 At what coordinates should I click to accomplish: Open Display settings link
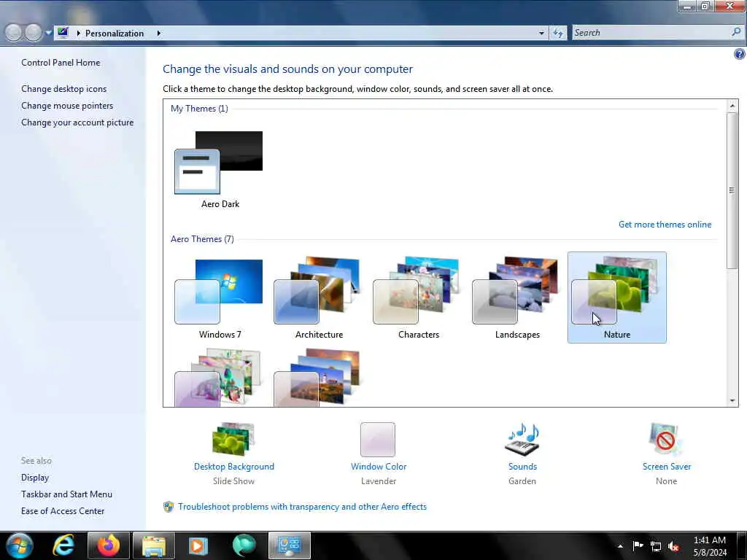[x=35, y=477]
